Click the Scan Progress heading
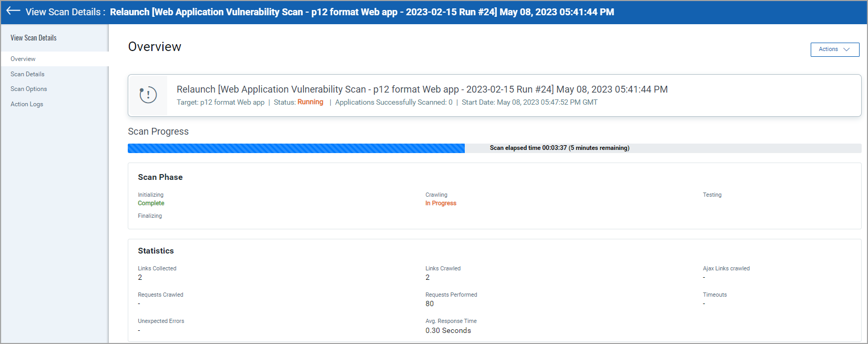 [158, 131]
